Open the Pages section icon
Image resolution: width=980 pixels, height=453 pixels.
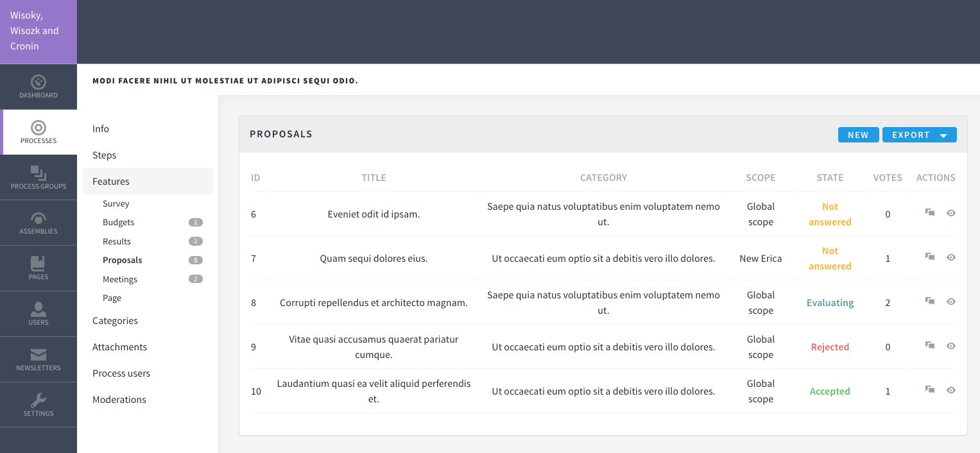click(38, 268)
